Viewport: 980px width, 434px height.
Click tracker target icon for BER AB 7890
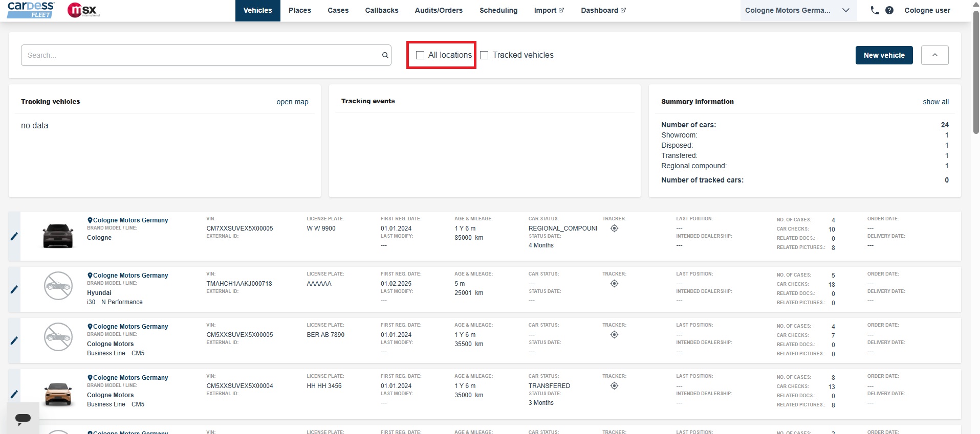[x=614, y=335]
